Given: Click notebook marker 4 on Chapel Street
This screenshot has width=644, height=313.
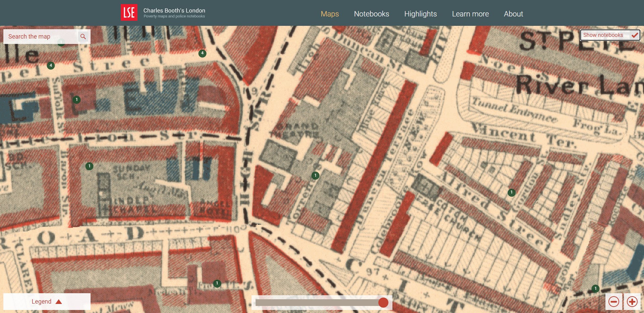Looking at the screenshot, I should [x=51, y=65].
